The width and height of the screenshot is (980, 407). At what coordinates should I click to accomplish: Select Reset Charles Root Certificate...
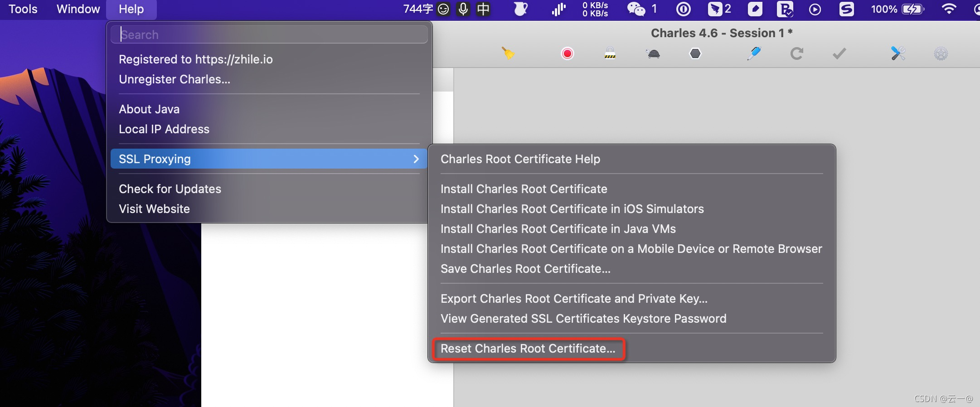tap(632, 349)
